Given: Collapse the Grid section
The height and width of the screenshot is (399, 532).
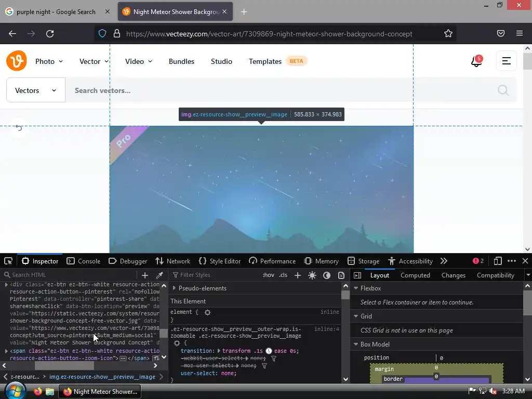Looking at the screenshot, I should [x=356, y=316].
